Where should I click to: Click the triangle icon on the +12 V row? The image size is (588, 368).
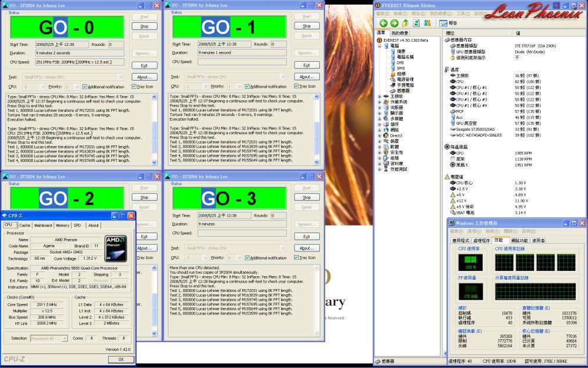click(x=453, y=201)
